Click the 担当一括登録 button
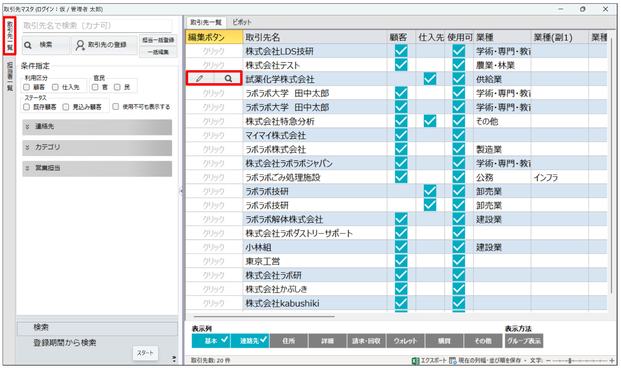The width and height of the screenshot is (621, 368). [158, 40]
